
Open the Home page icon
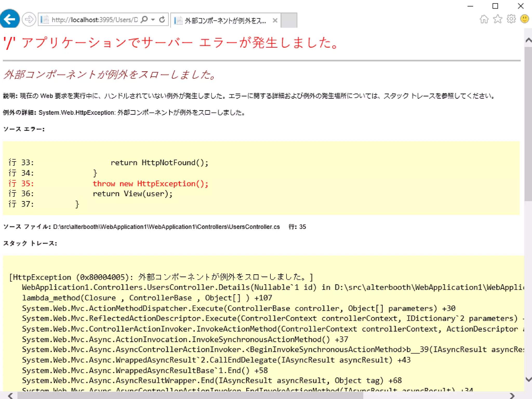click(x=484, y=19)
